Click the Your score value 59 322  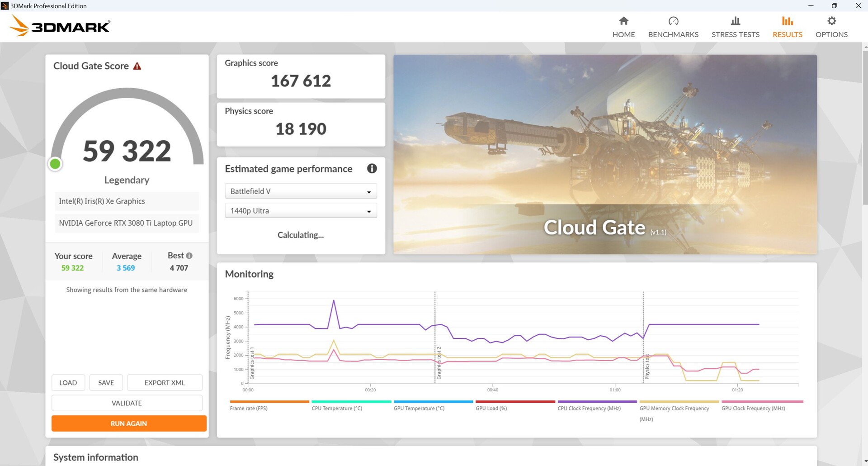[72, 268]
